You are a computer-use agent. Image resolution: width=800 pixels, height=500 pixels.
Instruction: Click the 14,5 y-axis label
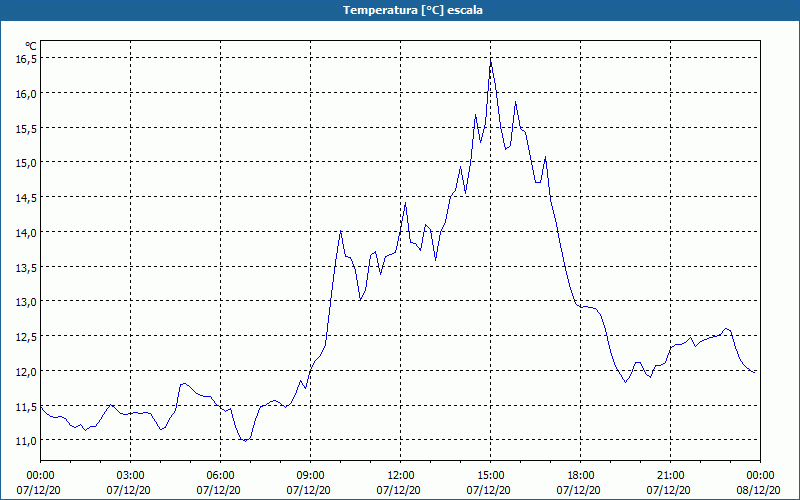pos(26,197)
